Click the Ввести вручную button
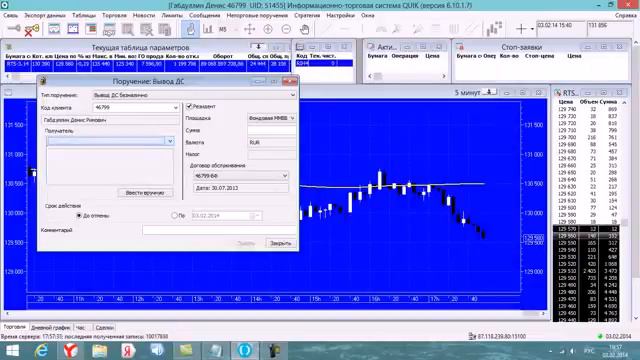 tap(145, 193)
